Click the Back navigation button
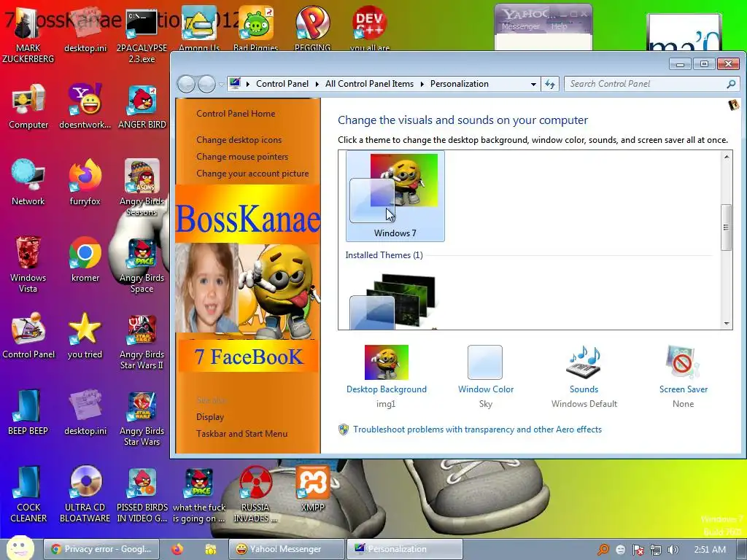 (x=186, y=85)
